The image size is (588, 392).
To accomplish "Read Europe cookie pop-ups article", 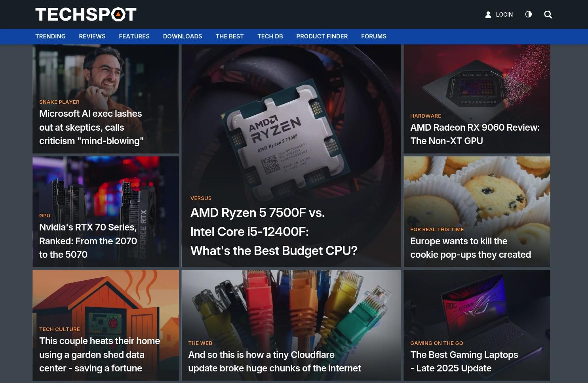I will 470,247.
